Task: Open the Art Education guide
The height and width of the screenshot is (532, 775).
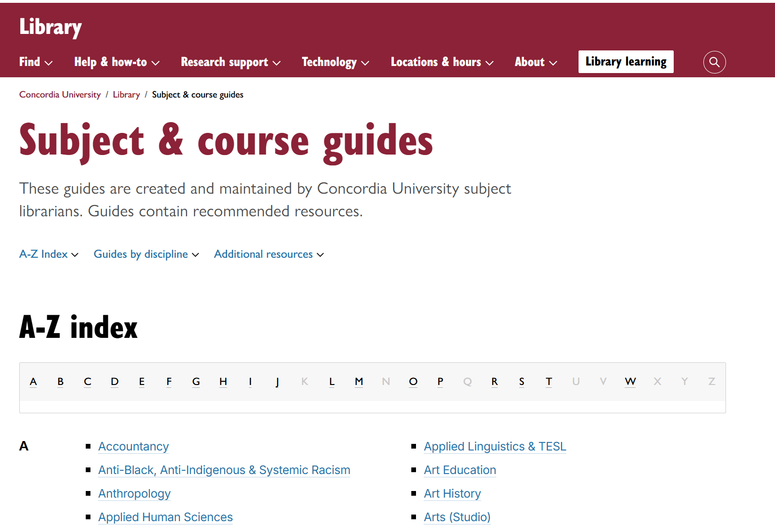Action: coord(460,470)
